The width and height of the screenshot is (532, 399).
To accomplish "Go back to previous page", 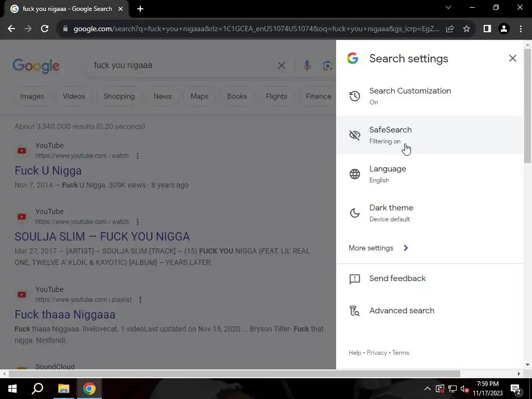I will pos(11,29).
